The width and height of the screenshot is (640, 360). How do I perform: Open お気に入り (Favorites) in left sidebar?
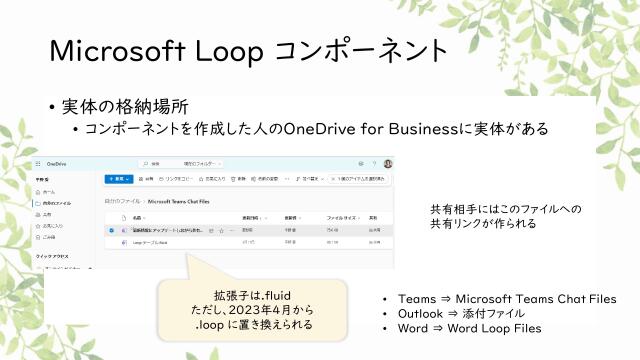click(x=49, y=226)
